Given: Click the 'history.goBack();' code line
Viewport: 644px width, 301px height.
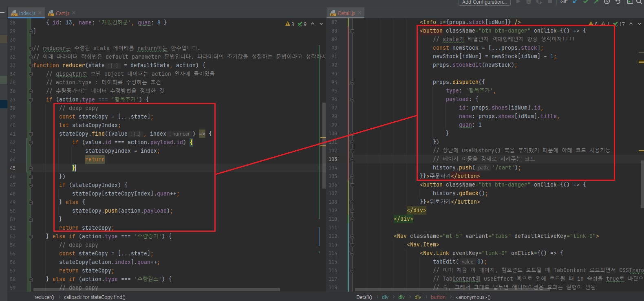Looking at the screenshot, I should coord(460,193).
